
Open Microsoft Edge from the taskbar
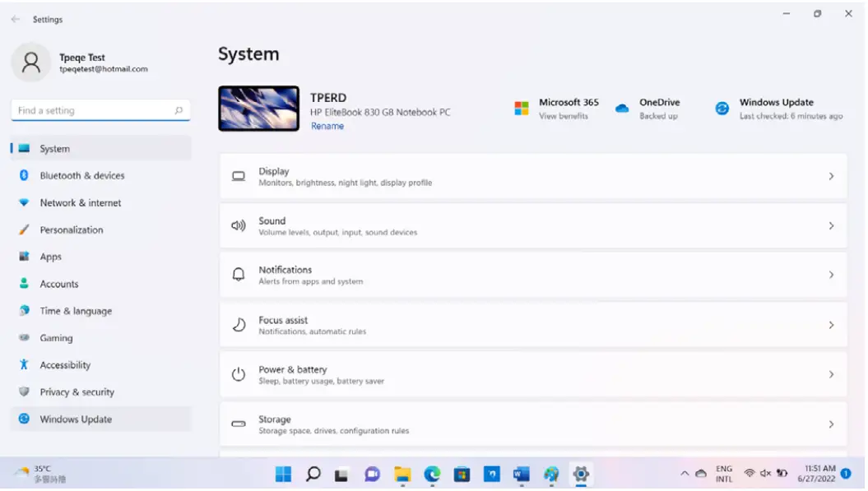pos(431,474)
